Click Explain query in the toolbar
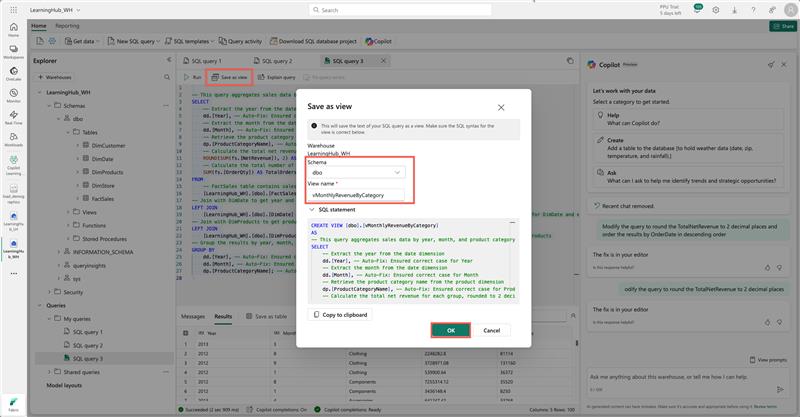 (277, 77)
